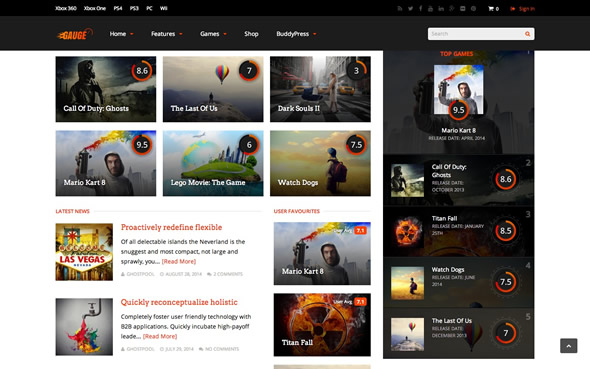This screenshot has height=369, width=590.
Task: Open The Last Of Us game tile
Action: (x=213, y=89)
